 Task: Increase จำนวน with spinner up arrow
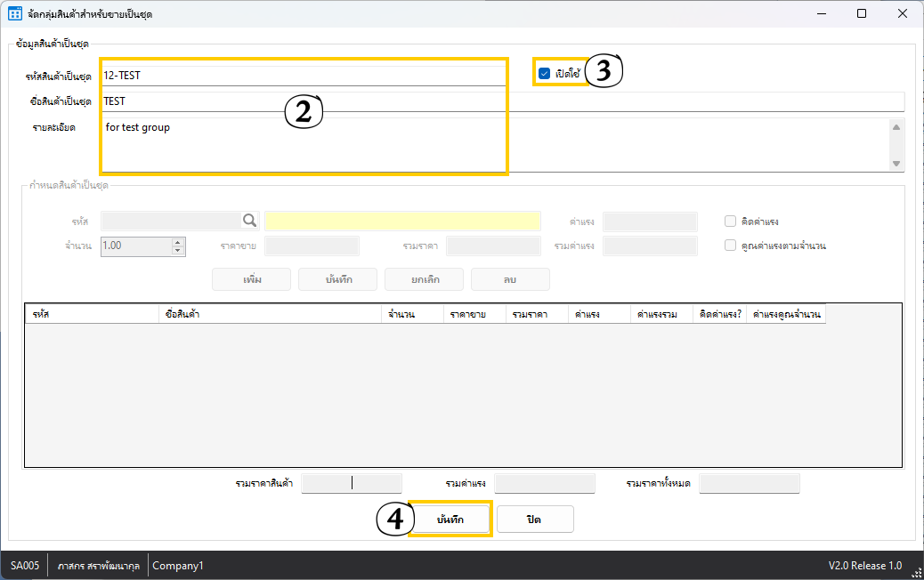pyautogui.click(x=178, y=241)
